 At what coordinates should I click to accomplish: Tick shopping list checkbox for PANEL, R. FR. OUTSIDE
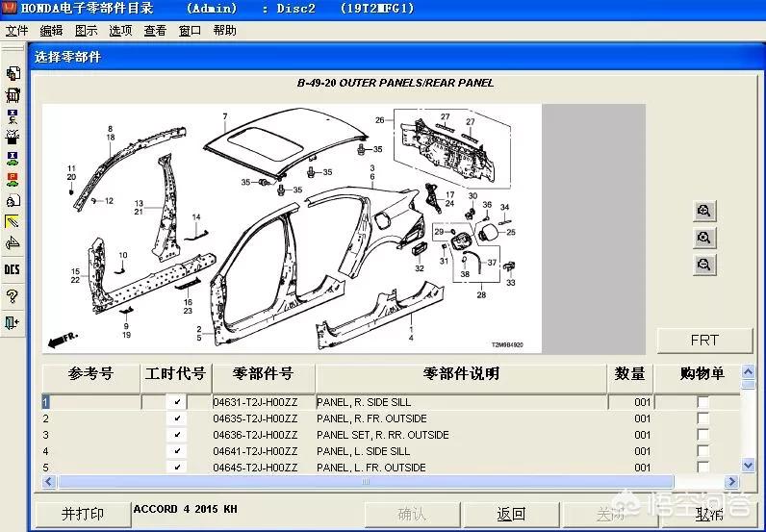(x=702, y=418)
